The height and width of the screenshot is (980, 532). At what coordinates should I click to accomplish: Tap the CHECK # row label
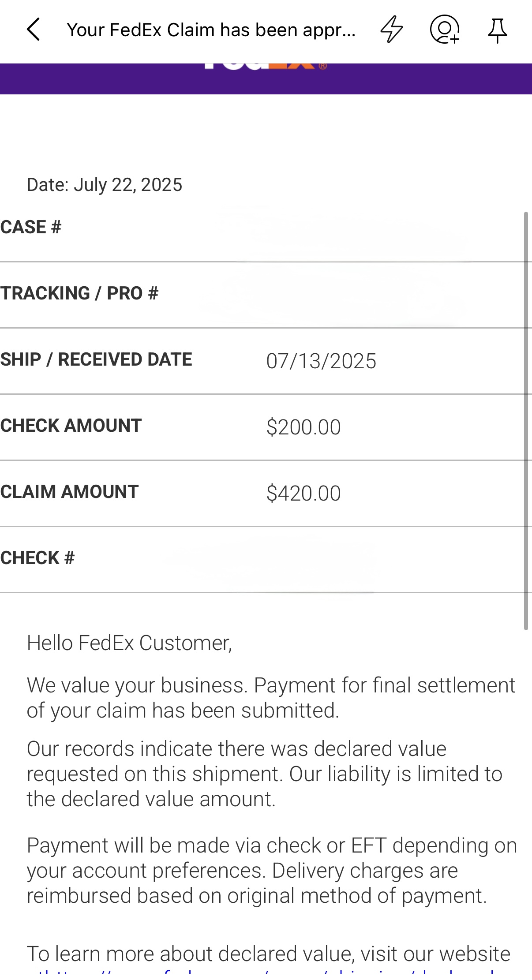tap(37, 558)
